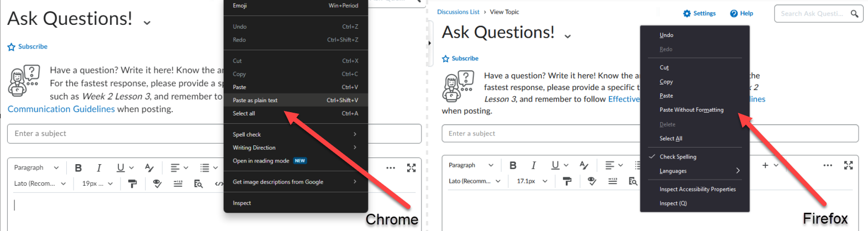Open Lato font dropdown in Firefox editor
Screen dimensions: 868x231
(x=475, y=181)
